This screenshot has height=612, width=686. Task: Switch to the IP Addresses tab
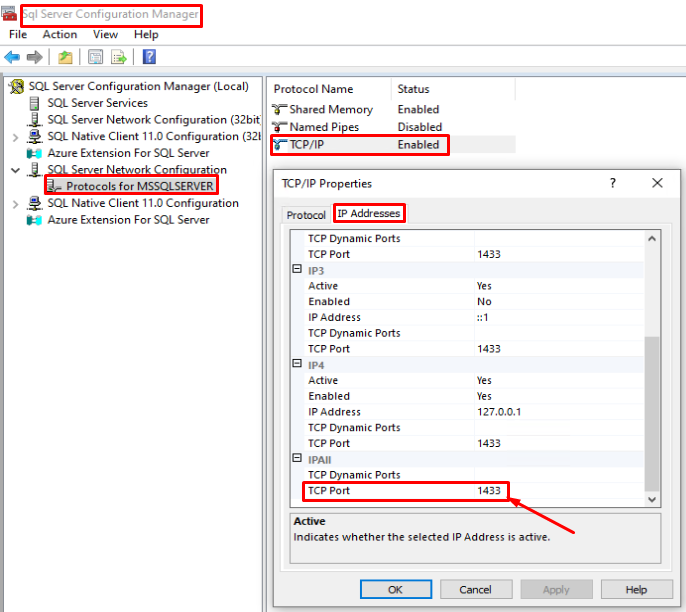point(368,213)
